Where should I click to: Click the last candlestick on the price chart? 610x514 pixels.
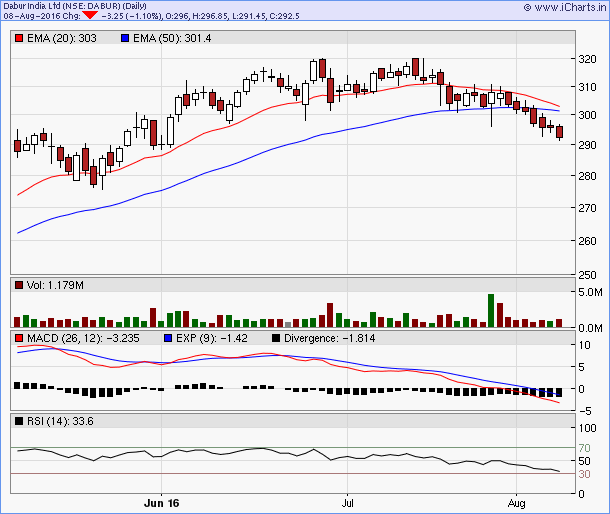(x=559, y=132)
